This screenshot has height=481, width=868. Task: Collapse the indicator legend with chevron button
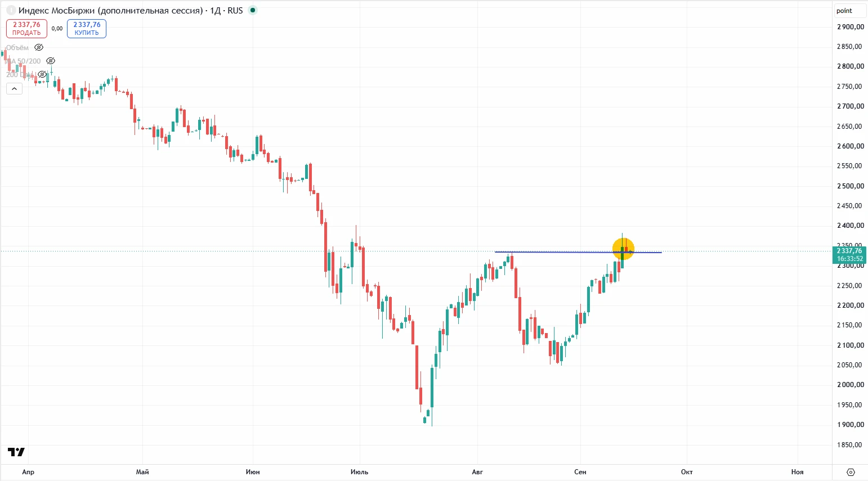point(14,88)
